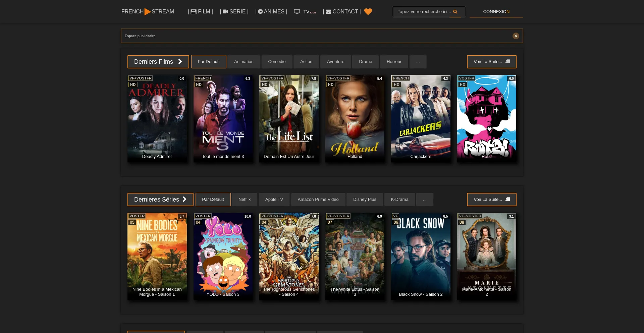Select the Horreur genre tab
Image resolution: width=644 pixels, height=333 pixels.
pyautogui.click(x=394, y=62)
